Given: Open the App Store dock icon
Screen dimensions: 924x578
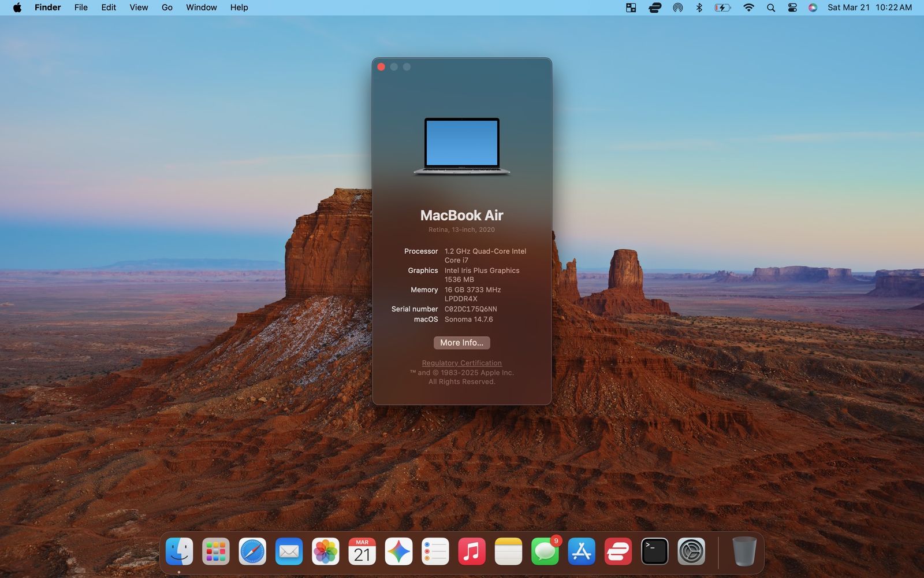Looking at the screenshot, I should tap(582, 551).
